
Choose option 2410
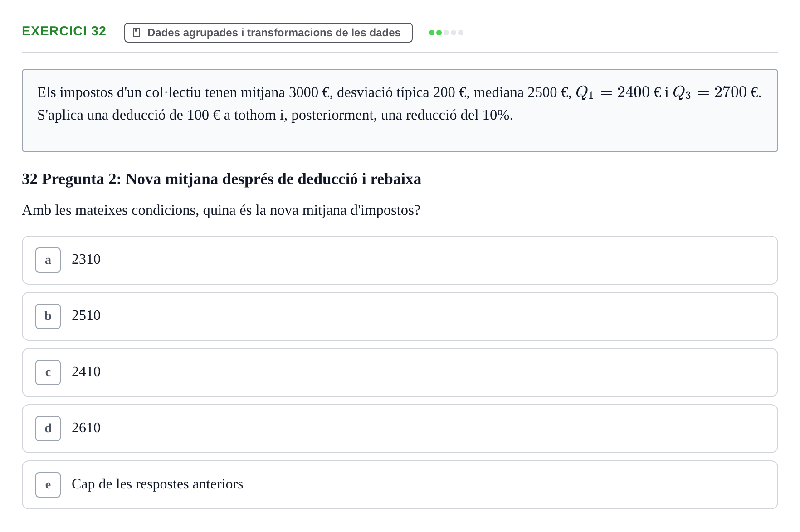(x=400, y=372)
